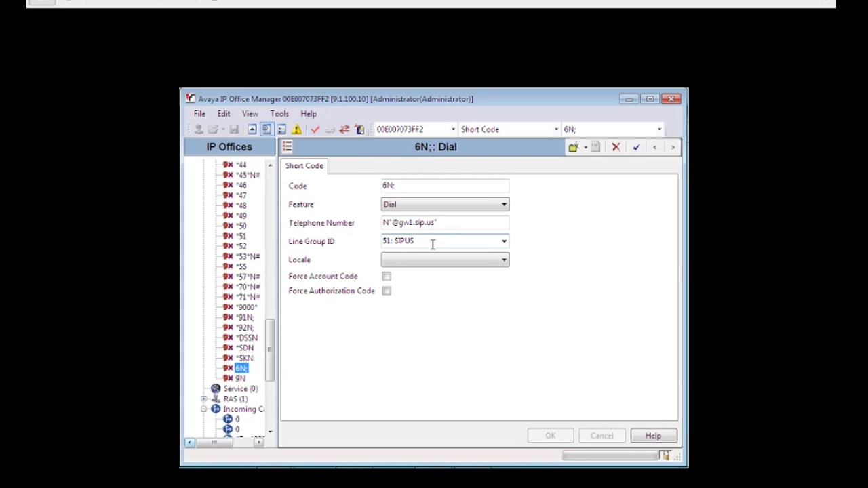Image resolution: width=868 pixels, height=488 pixels.
Task: Enable Force Account Code checkbox
Action: [x=387, y=277]
